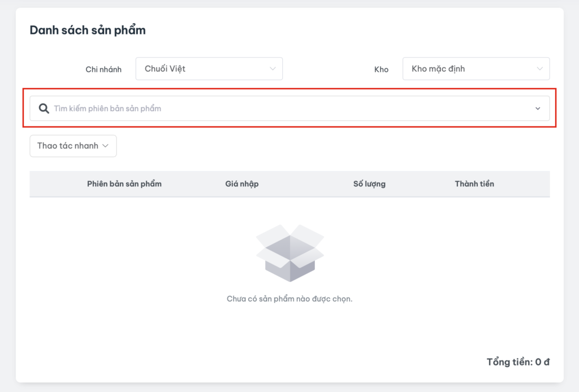Click the Chuỗi Việt selected value text
This screenshot has height=392, width=579.
point(165,69)
